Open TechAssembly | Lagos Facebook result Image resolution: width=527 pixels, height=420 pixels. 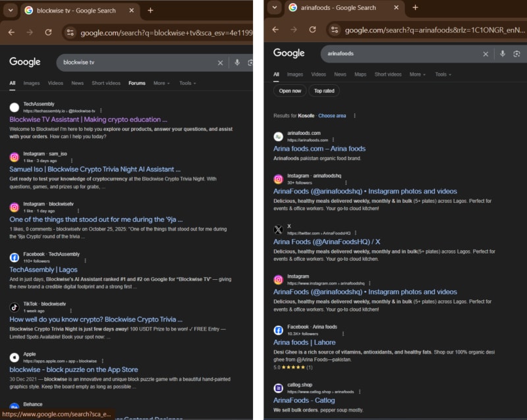43,269
